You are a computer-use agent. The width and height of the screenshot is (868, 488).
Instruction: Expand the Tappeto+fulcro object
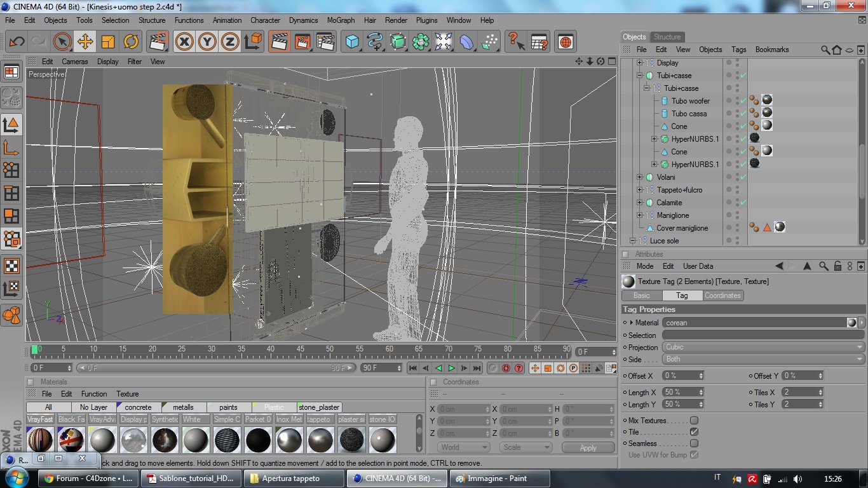point(640,190)
